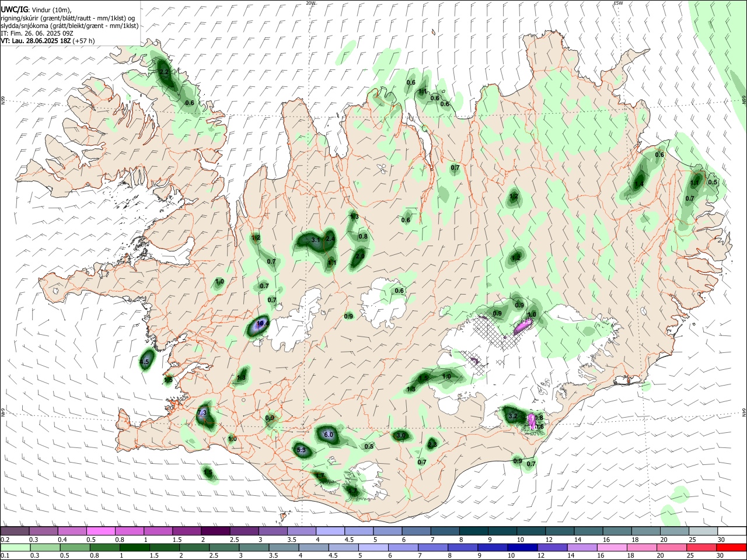Pick the lower row swatch labelled 3.5

tap(284, 547)
